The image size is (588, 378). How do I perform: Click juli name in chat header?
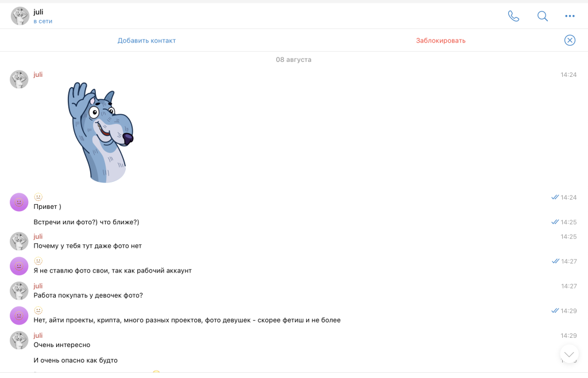coord(38,12)
